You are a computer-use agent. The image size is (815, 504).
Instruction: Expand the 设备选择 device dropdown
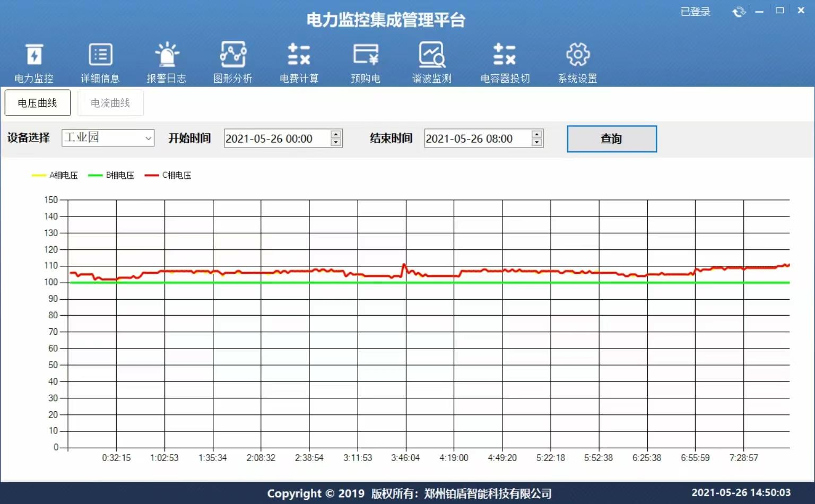[x=148, y=138]
